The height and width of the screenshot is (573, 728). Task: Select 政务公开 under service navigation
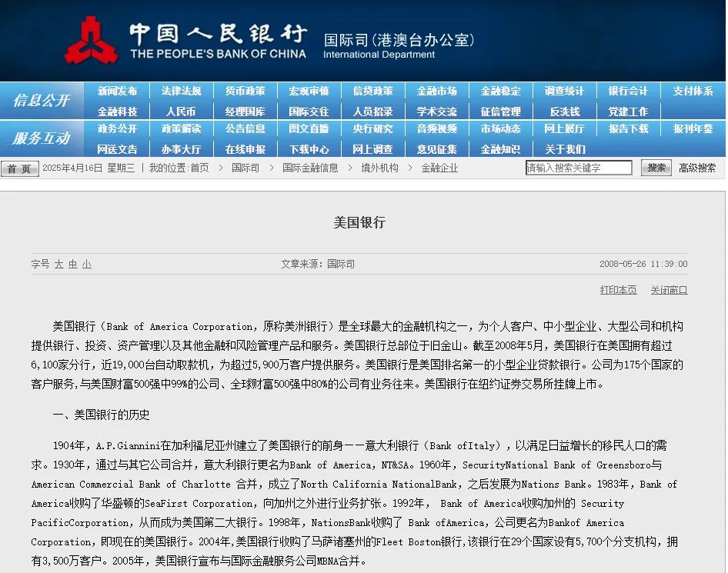click(118, 128)
